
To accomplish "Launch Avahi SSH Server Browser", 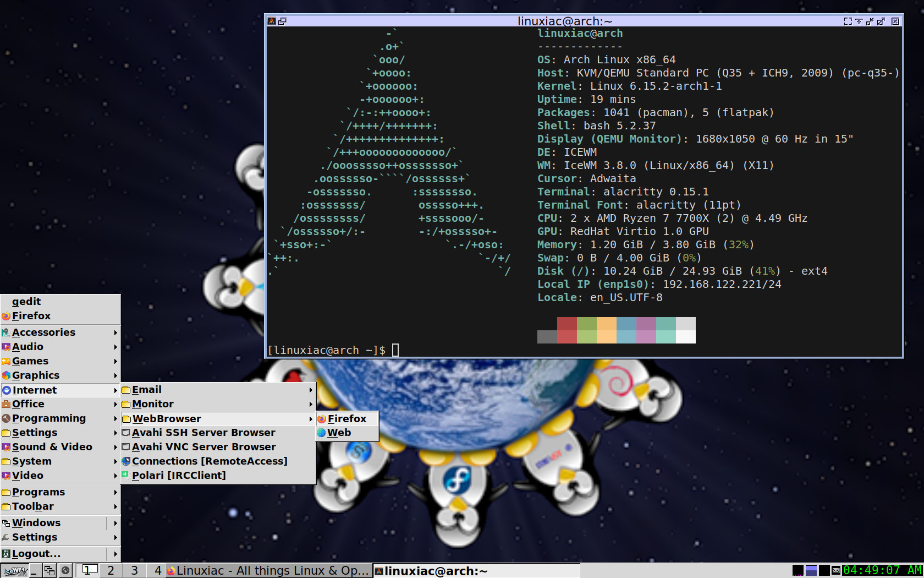I will point(218,433).
